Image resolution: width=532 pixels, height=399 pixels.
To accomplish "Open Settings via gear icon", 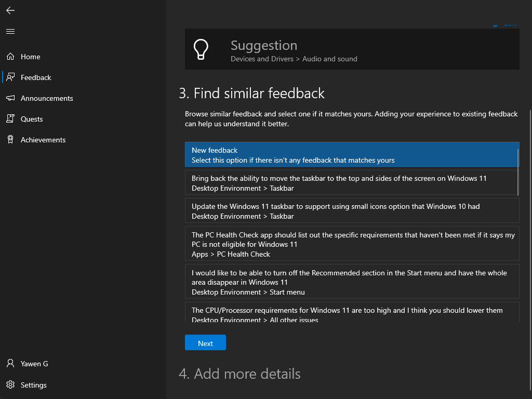I will 10,385.
